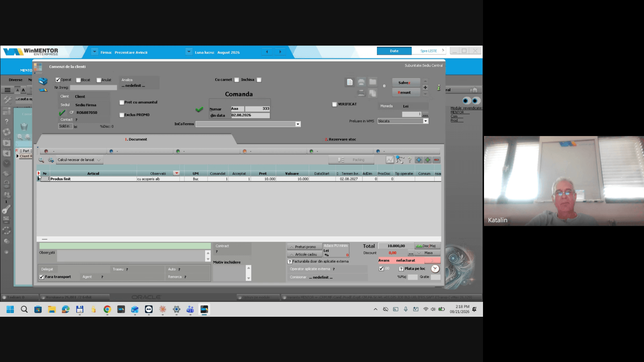Open Google Chrome from the taskbar
The height and width of the screenshot is (362, 644).
[x=107, y=309]
